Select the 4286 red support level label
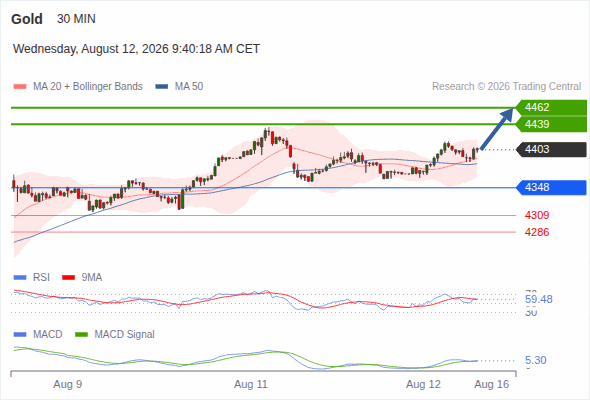Screen dimensions: 590x400 [537, 232]
